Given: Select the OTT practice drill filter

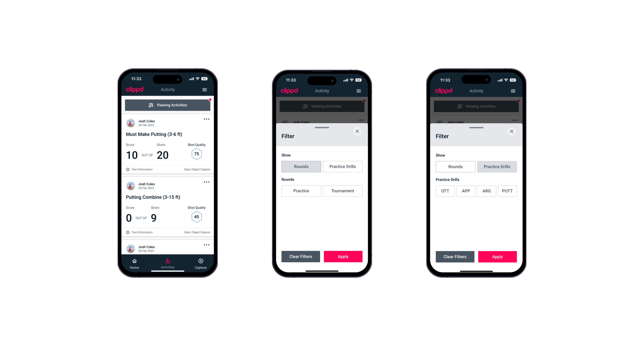Looking at the screenshot, I should pyautogui.click(x=446, y=191).
